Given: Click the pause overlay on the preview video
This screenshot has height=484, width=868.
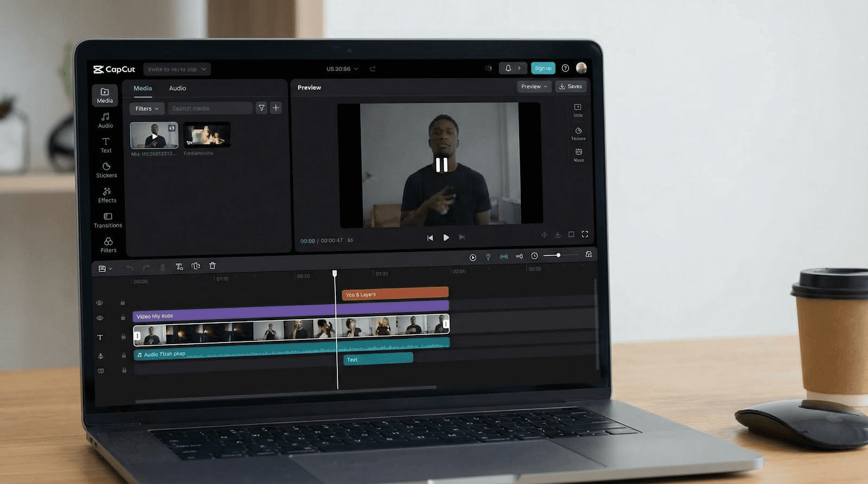Looking at the screenshot, I should pos(442,165).
